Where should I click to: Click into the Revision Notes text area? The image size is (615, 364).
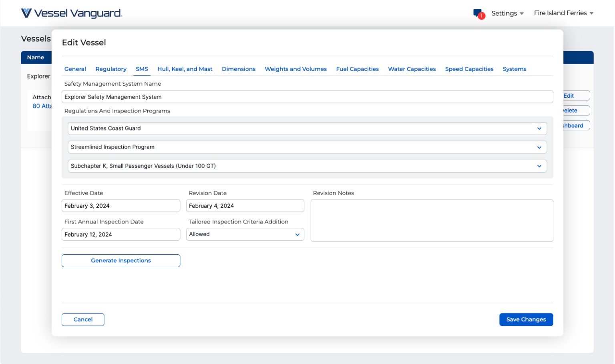[x=432, y=221]
